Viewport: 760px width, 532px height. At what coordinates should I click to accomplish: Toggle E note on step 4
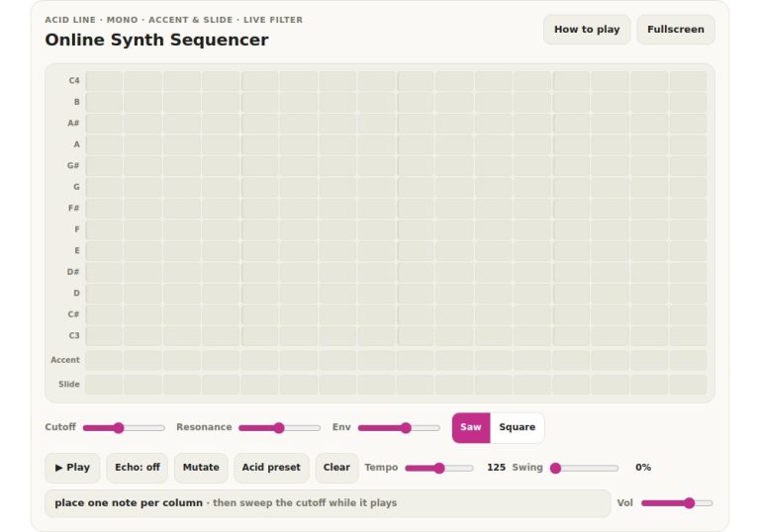(221, 251)
